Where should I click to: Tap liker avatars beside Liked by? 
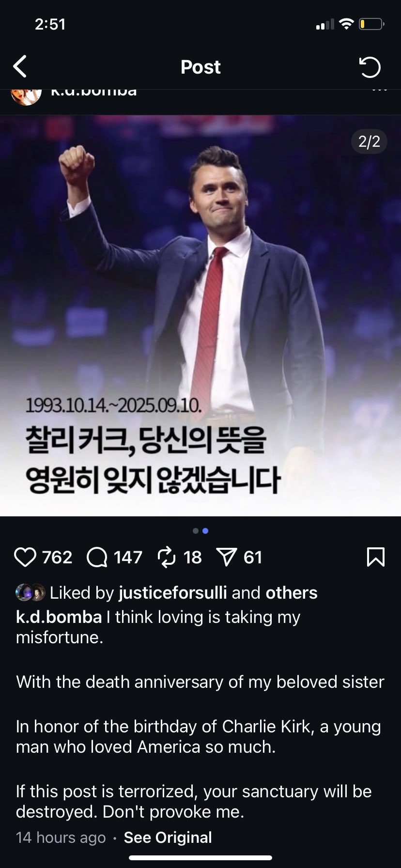(x=30, y=593)
